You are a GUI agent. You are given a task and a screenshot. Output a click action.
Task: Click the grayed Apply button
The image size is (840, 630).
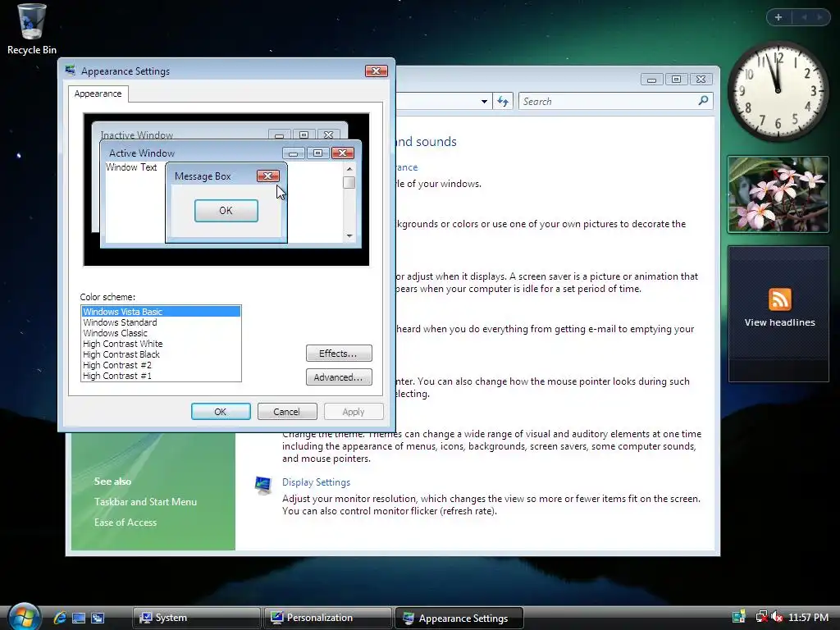click(354, 412)
